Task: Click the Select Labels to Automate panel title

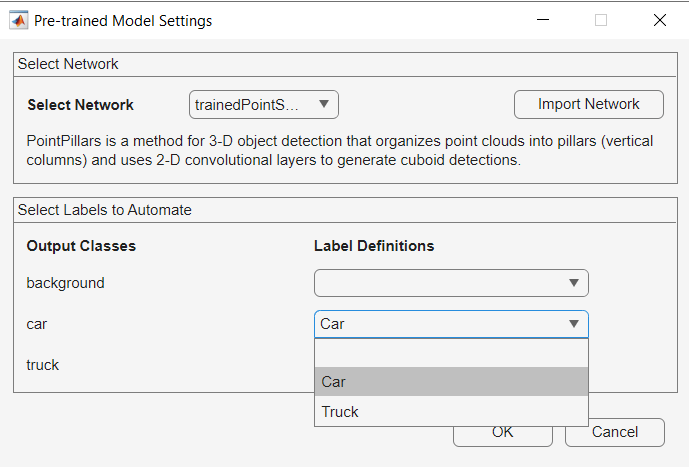Action: click(x=105, y=210)
